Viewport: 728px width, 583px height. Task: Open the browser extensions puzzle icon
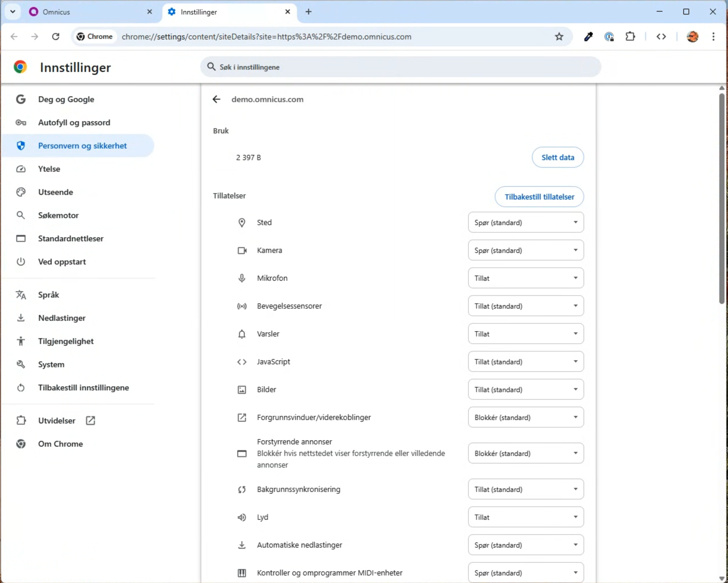630,37
